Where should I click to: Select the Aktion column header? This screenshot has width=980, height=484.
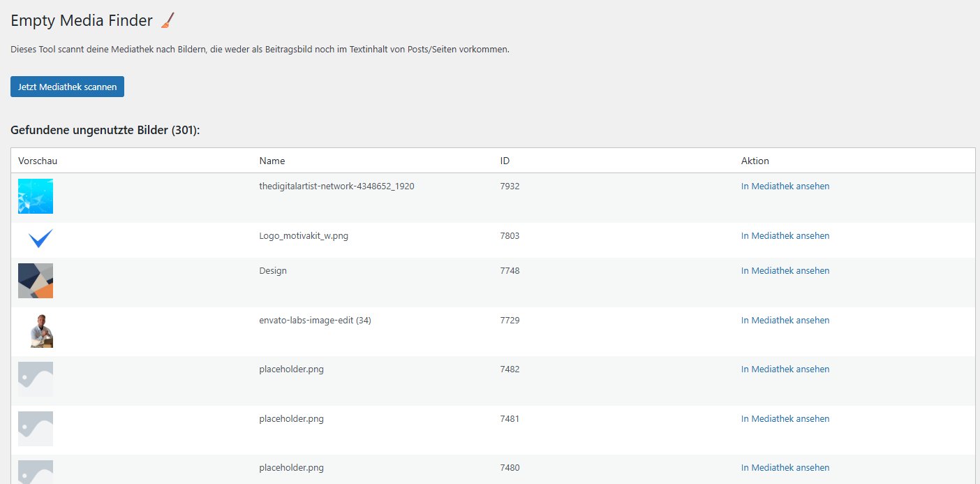755,161
